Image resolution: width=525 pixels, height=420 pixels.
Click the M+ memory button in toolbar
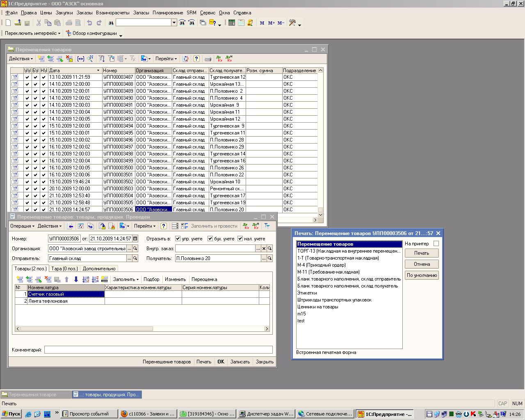[271, 23]
